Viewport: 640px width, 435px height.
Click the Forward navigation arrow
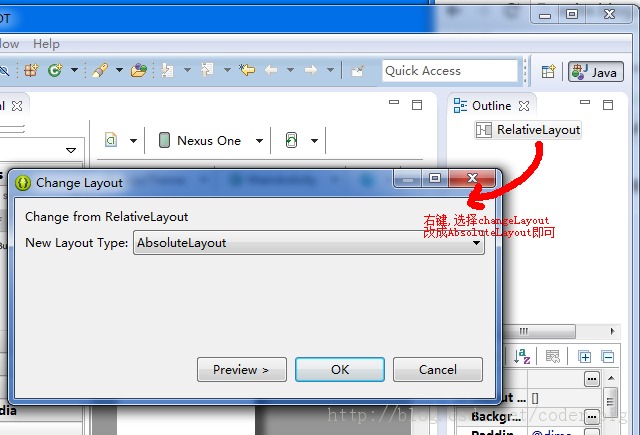[311, 71]
